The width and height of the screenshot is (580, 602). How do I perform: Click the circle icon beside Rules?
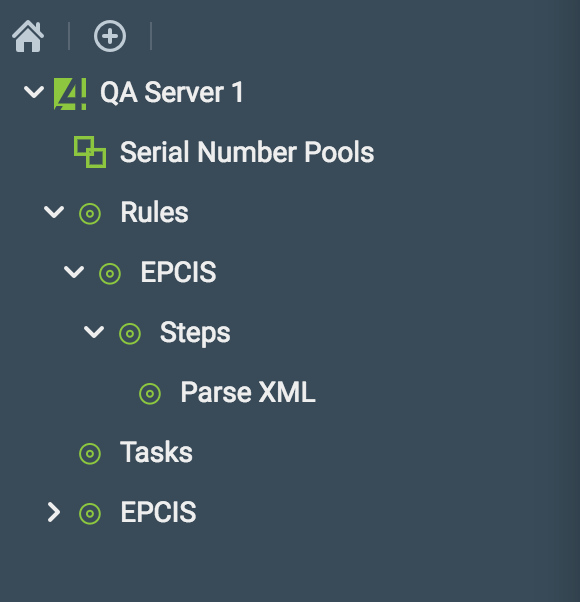tap(90, 213)
